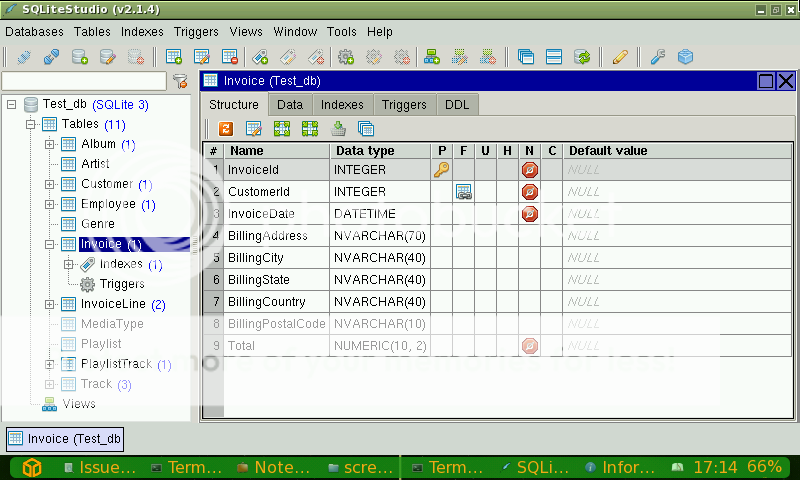The width and height of the screenshot is (800, 480).
Task: Click the Create index toolbar icon
Action: click(260, 57)
